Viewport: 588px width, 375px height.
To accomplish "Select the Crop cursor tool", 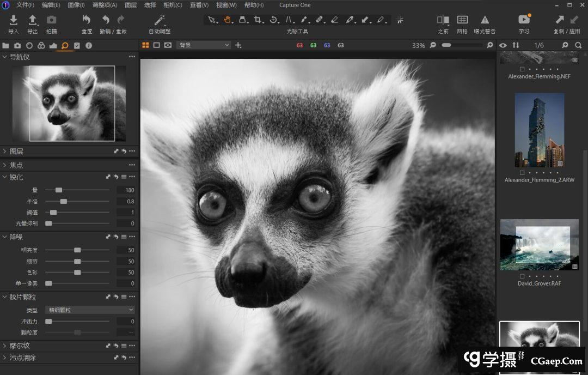I will (258, 20).
